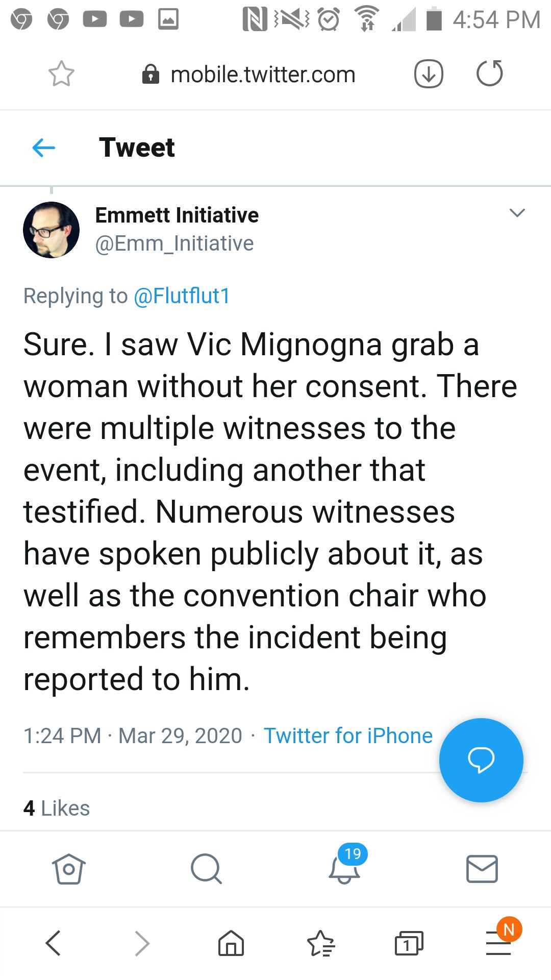Open the browser home page icon
Screen dimensions: 551x980
pos(231,943)
